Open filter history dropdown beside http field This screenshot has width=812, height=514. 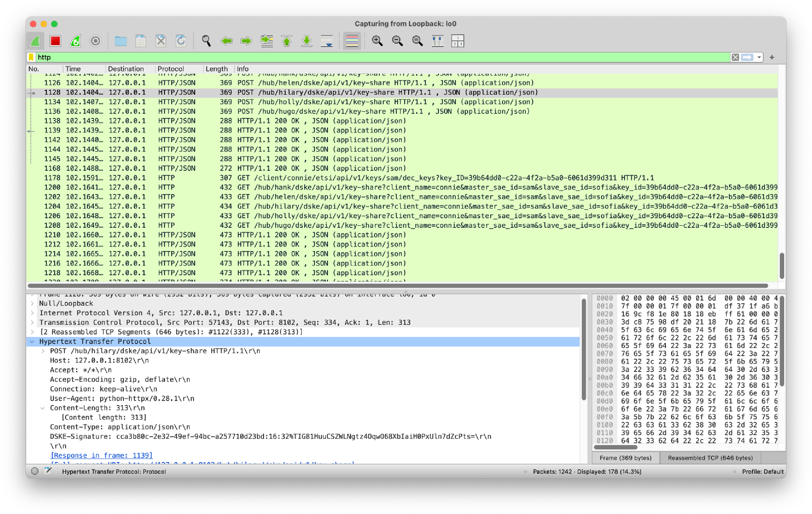759,57
